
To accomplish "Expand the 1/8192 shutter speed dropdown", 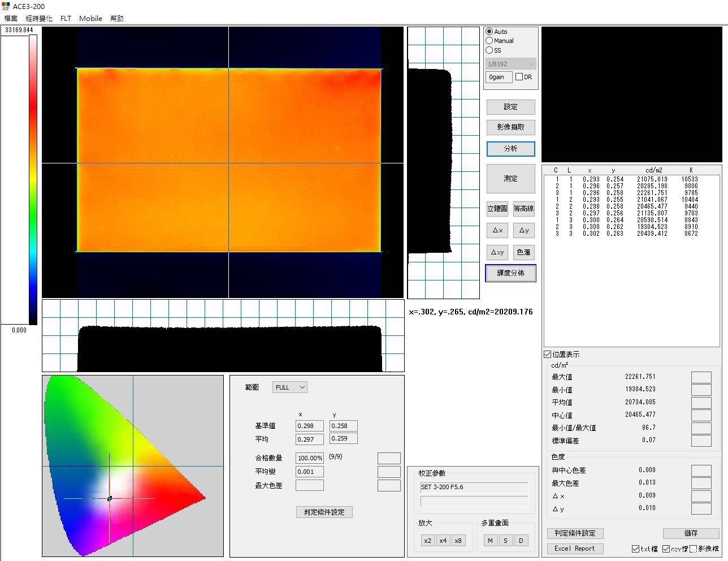I will click(510, 64).
